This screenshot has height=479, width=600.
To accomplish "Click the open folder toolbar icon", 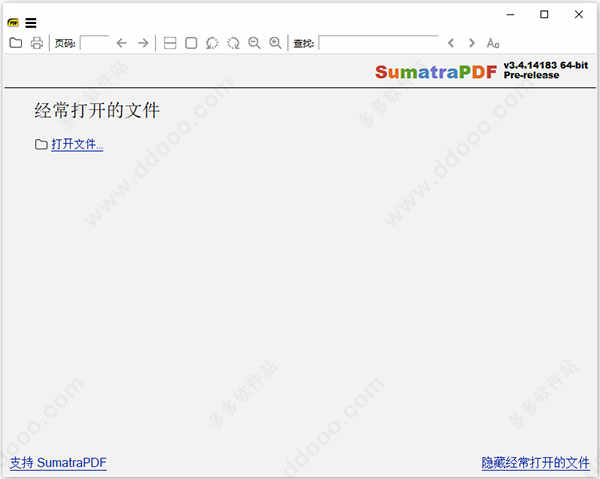I will click(16, 43).
